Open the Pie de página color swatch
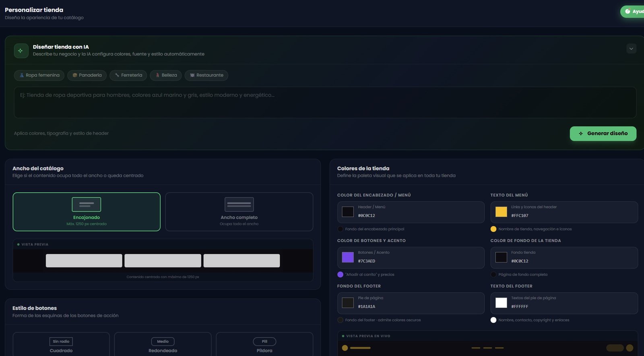The width and height of the screenshot is (644, 356). (348, 302)
